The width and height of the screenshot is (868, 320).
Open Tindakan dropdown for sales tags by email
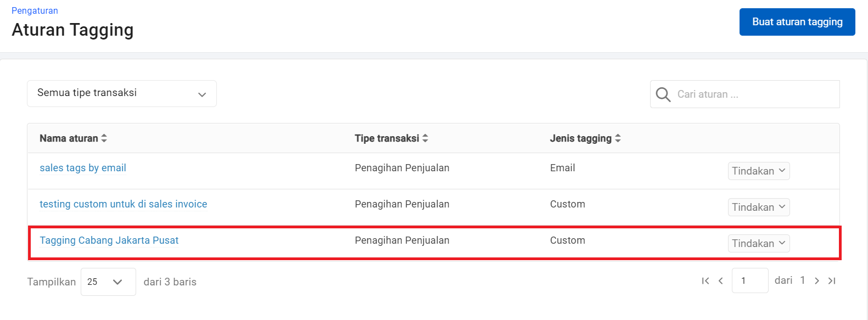tap(758, 171)
